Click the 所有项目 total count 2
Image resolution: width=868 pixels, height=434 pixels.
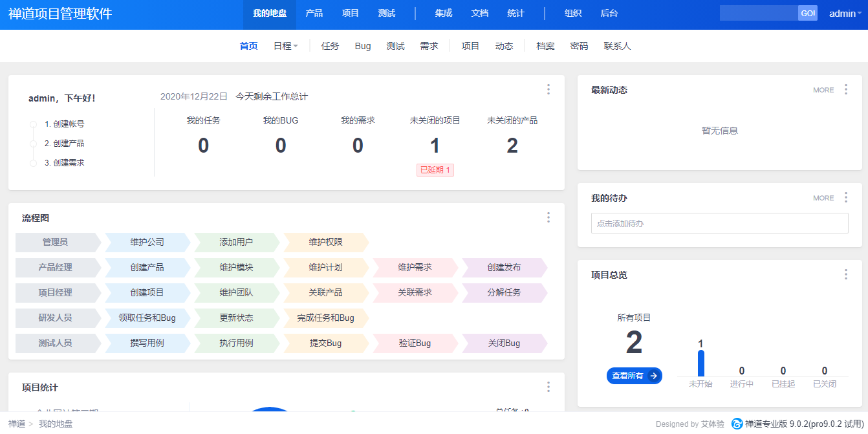coord(635,343)
